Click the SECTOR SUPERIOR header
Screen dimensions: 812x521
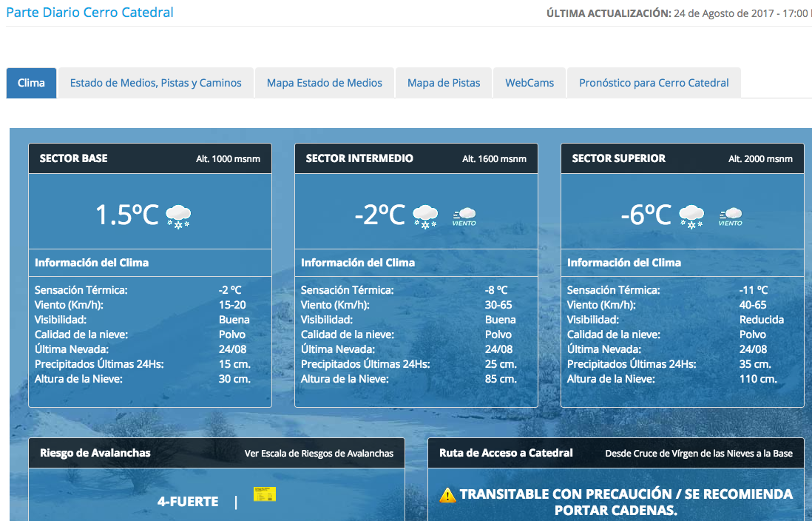pyautogui.click(x=619, y=158)
